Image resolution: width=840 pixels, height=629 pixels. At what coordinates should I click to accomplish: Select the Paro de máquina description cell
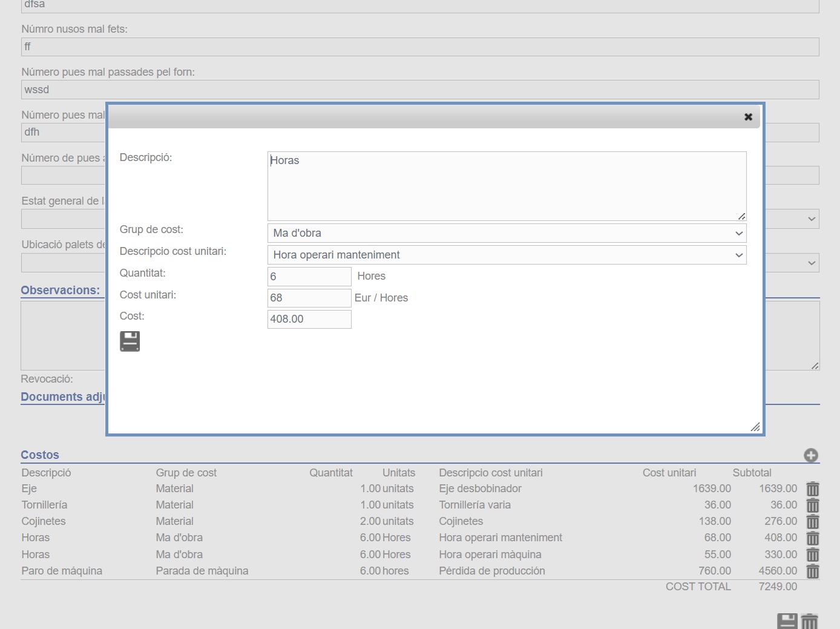[x=62, y=571]
